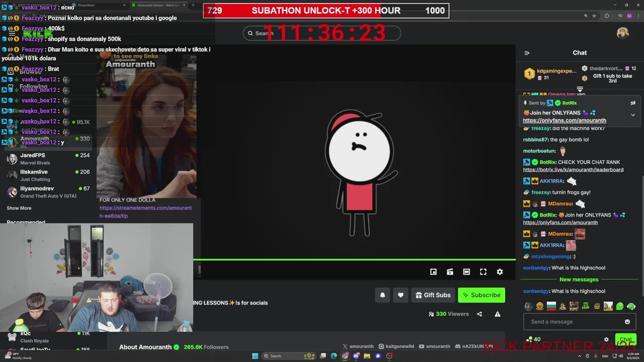The height and width of the screenshot is (362, 644).
Task: Open the botrix.live leaderboard link in chat
Action: (x=573, y=170)
